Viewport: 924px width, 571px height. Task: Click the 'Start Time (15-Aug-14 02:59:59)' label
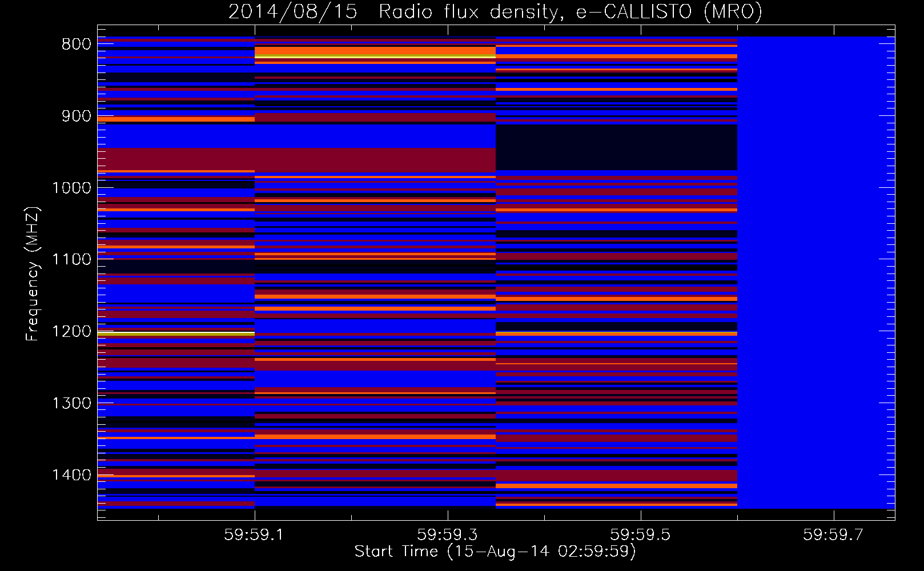[495, 552]
